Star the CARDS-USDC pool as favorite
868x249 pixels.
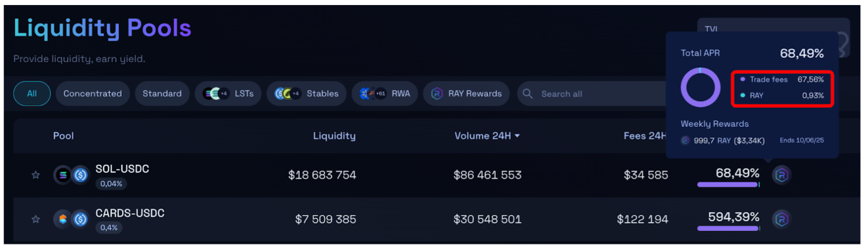[x=35, y=219]
